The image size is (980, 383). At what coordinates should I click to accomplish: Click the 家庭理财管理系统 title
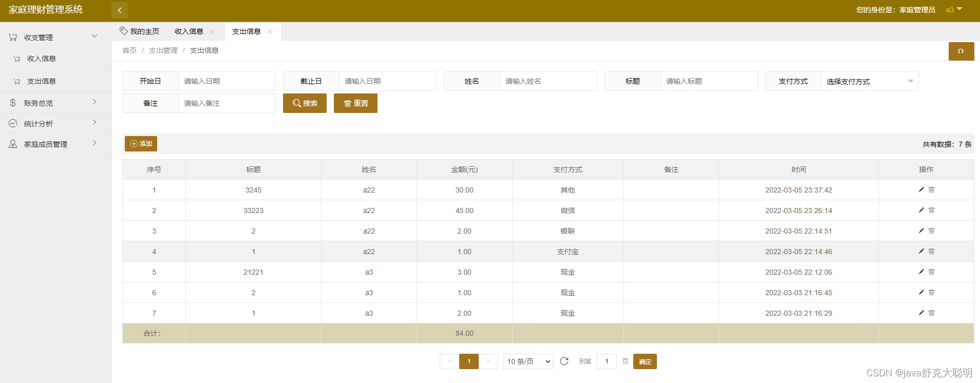[x=46, y=10]
